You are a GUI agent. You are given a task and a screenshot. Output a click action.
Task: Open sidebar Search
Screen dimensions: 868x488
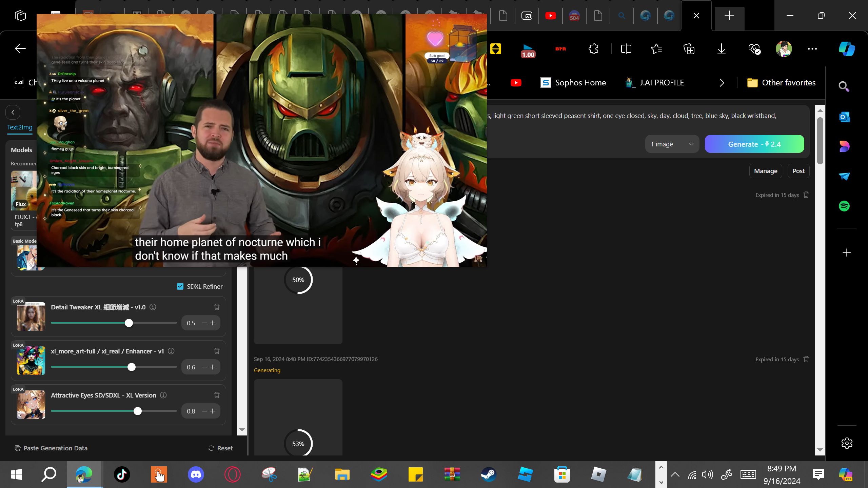(x=844, y=87)
